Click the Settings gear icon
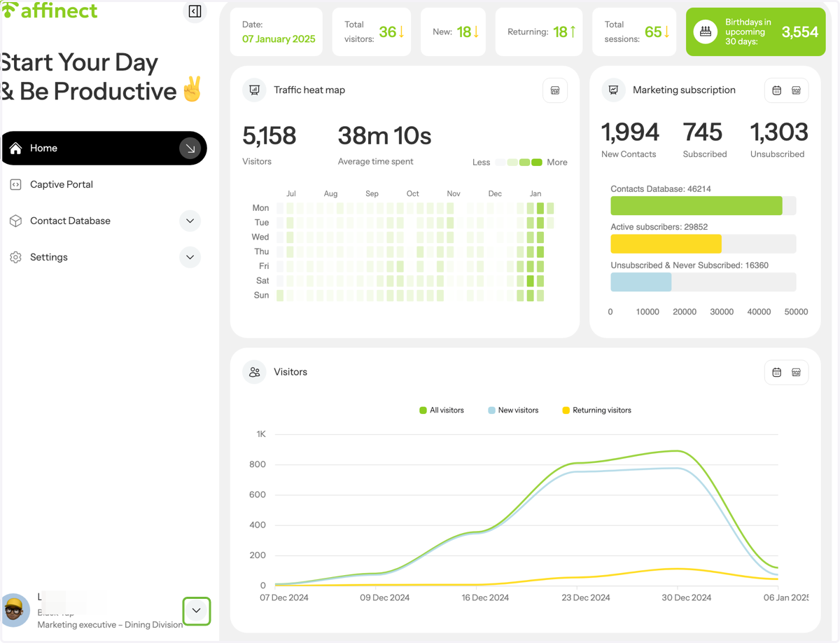 (15, 258)
